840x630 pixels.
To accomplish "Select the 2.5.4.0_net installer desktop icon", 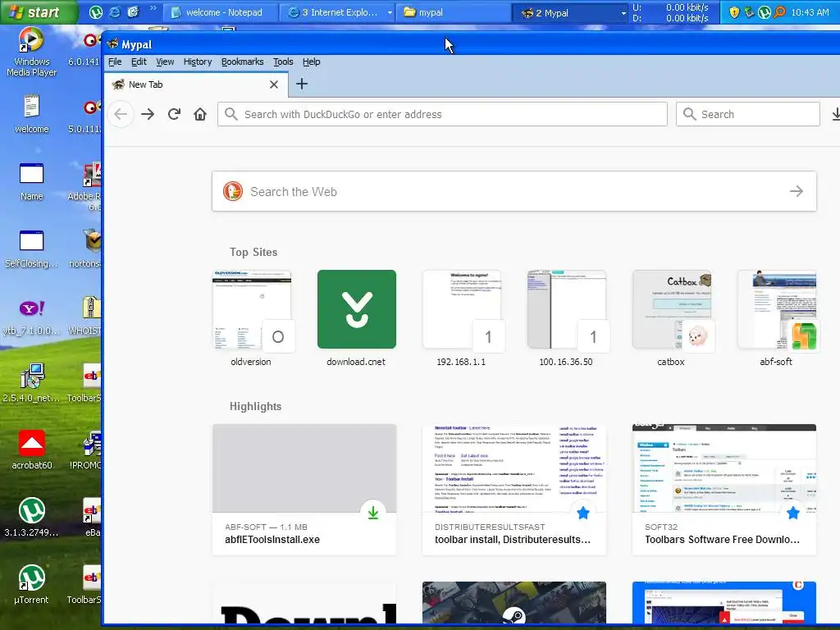I will (32, 384).
